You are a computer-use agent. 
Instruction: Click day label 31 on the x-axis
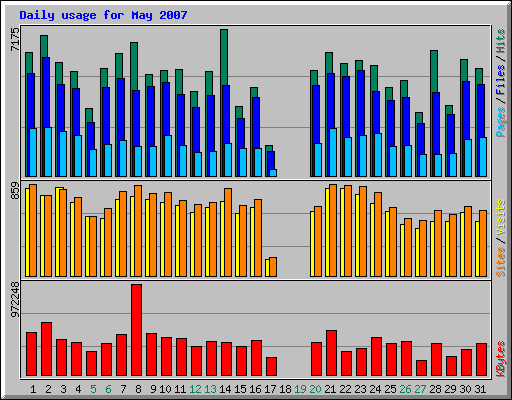[480, 389]
